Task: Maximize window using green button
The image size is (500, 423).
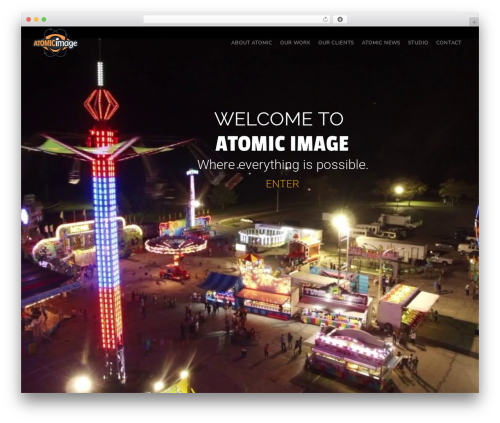Action: point(44,20)
